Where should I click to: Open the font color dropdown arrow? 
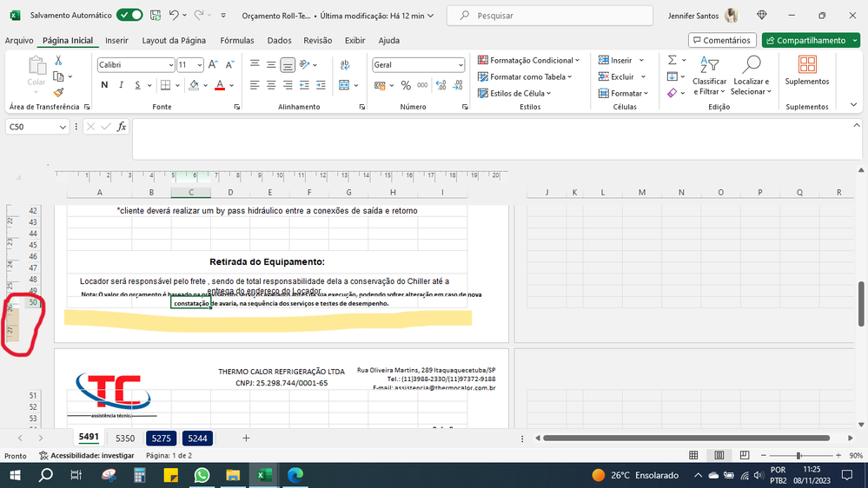click(x=231, y=85)
